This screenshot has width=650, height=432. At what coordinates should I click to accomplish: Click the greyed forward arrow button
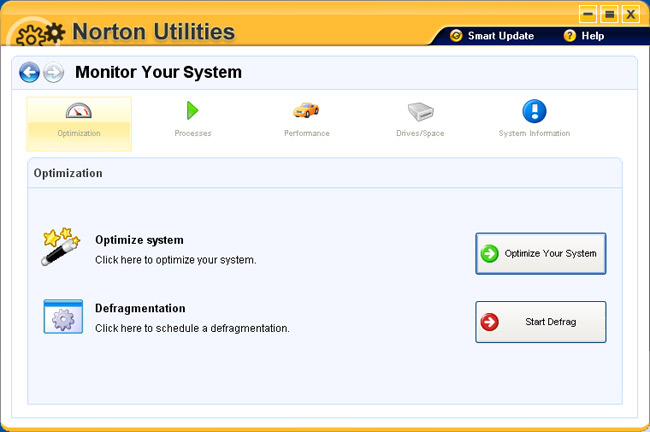[53, 73]
